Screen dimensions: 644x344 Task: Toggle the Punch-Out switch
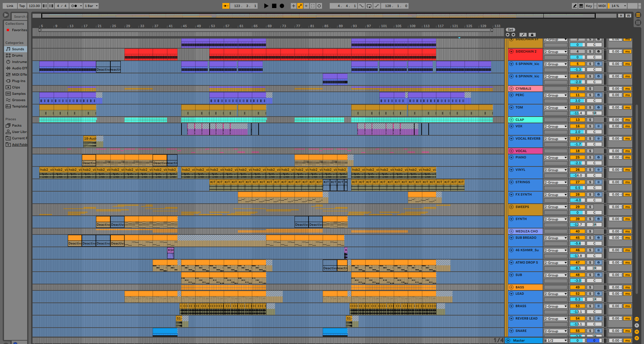(x=377, y=6)
